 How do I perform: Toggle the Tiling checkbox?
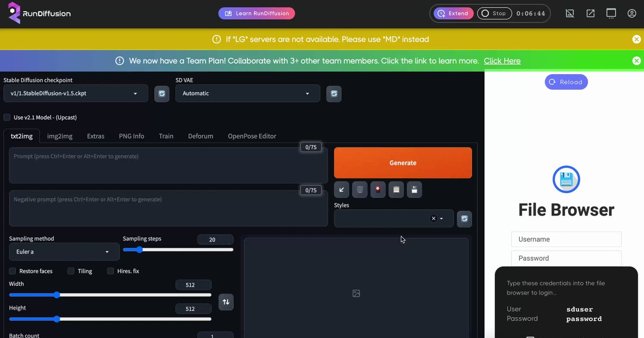tap(71, 271)
